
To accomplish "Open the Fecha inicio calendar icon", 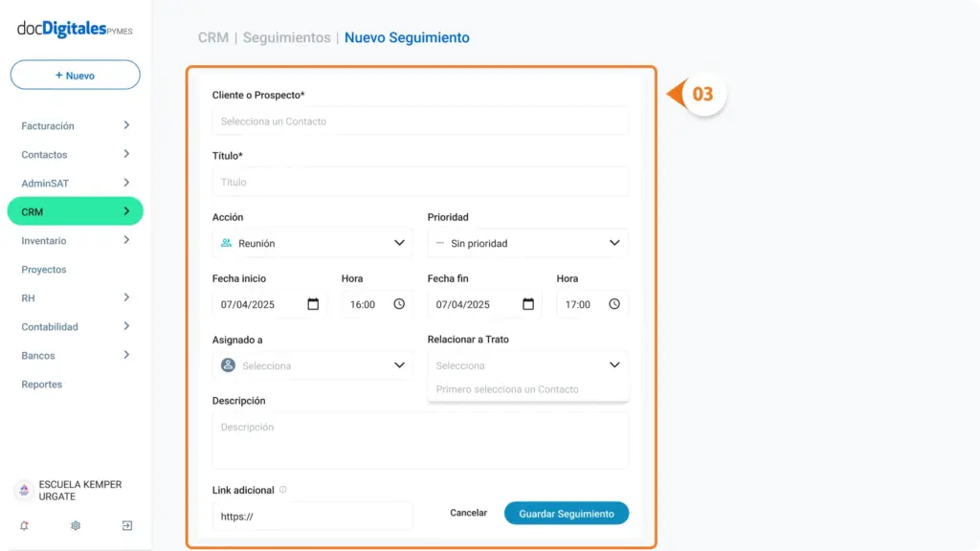I will click(313, 304).
